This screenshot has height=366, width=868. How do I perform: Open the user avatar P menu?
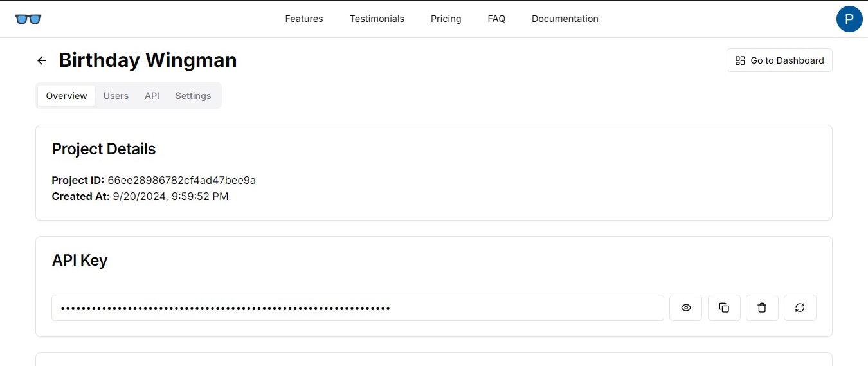click(x=849, y=19)
